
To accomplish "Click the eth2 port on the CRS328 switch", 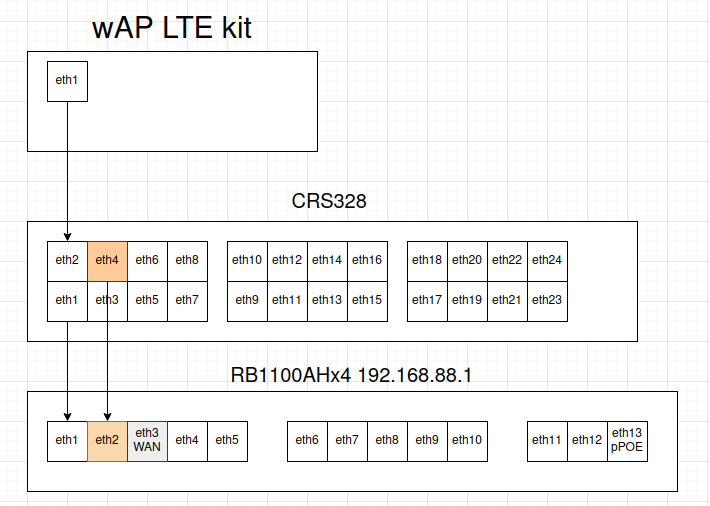I will pos(67,261).
